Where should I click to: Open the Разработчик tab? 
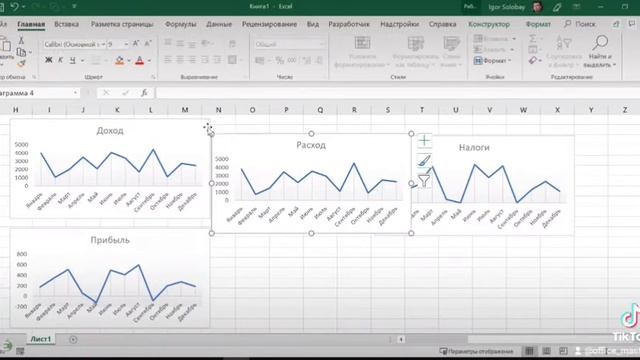pyautogui.click(x=349, y=24)
